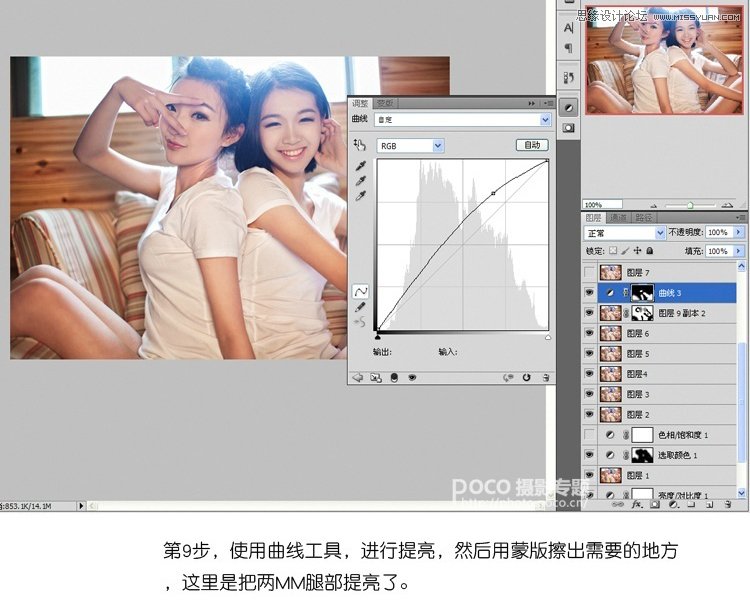Toggle adjustment layer visibility eye in Curves panel
The width and height of the screenshot is (750, 613).
click(x=412, y=378)
